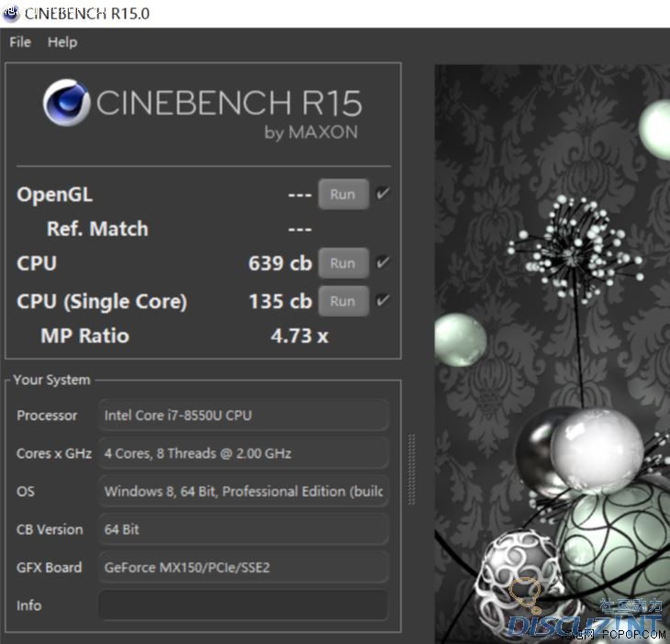Click the Cinebench app icon in title bar
The image size is (670, 644).
coord(11,13)
